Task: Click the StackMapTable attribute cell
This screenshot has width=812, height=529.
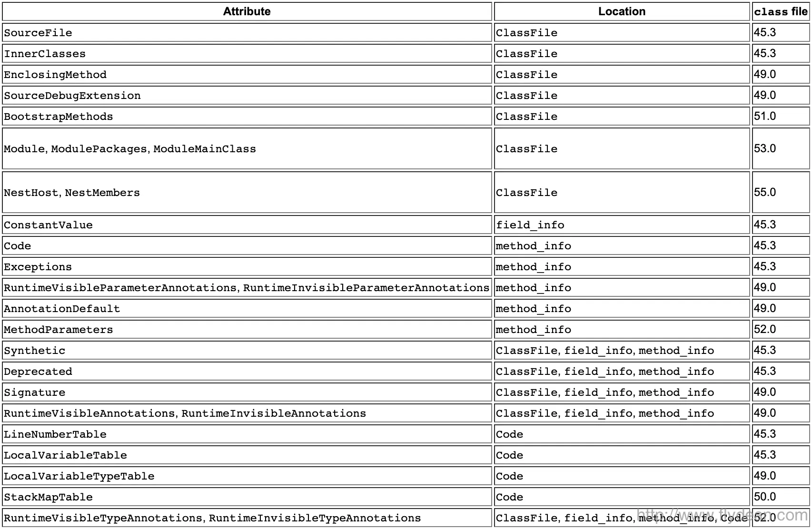Action: click(x=247, y=497)
